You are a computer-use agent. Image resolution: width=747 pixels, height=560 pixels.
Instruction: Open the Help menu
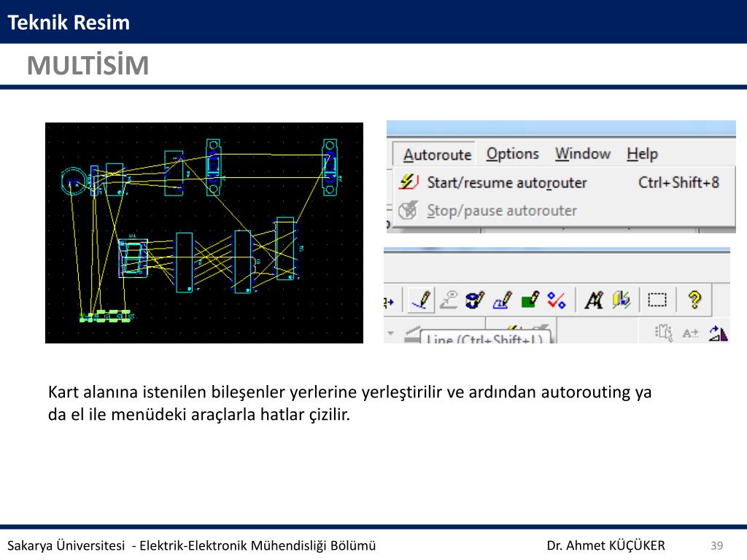642,154
